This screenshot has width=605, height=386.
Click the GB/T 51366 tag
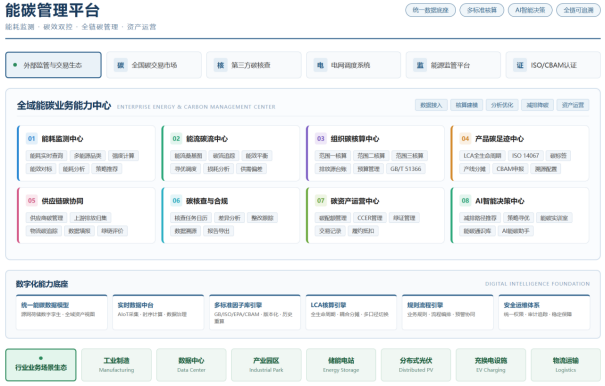(406, 169)
